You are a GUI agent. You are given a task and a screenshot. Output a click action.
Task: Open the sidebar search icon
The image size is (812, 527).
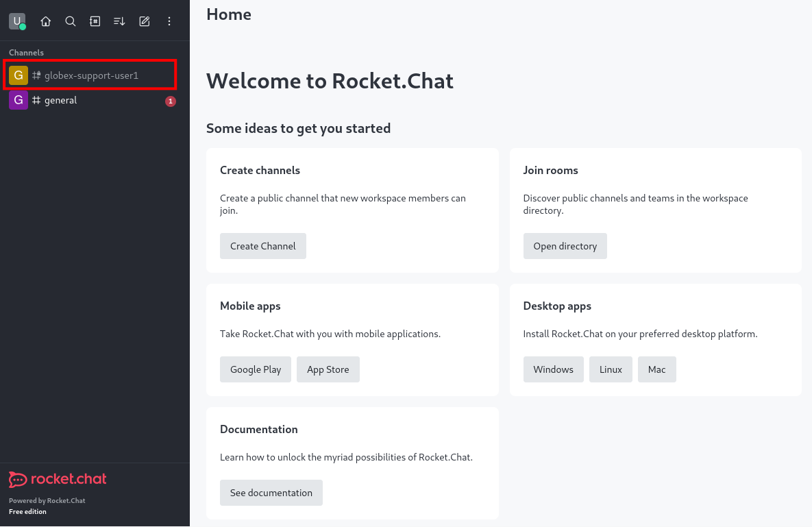pos(71,21)
